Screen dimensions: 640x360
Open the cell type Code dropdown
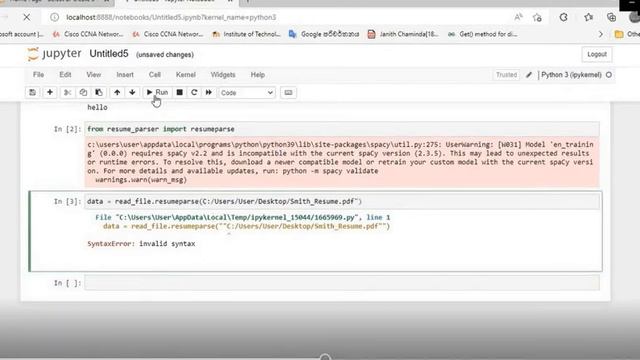tap(247, 93)
